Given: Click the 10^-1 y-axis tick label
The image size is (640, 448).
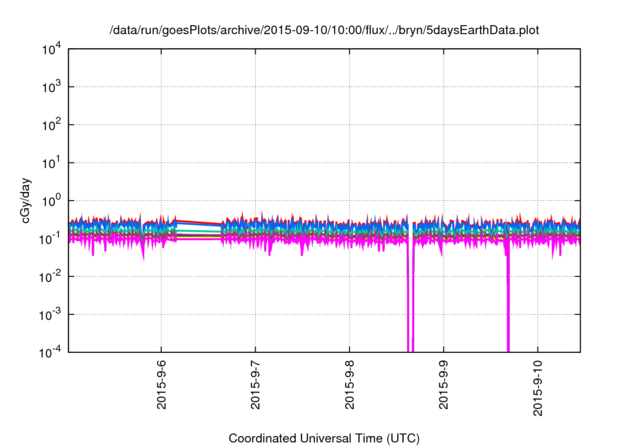Looking at the screenshot, I should pyautogui.click(x=50, y=239).
